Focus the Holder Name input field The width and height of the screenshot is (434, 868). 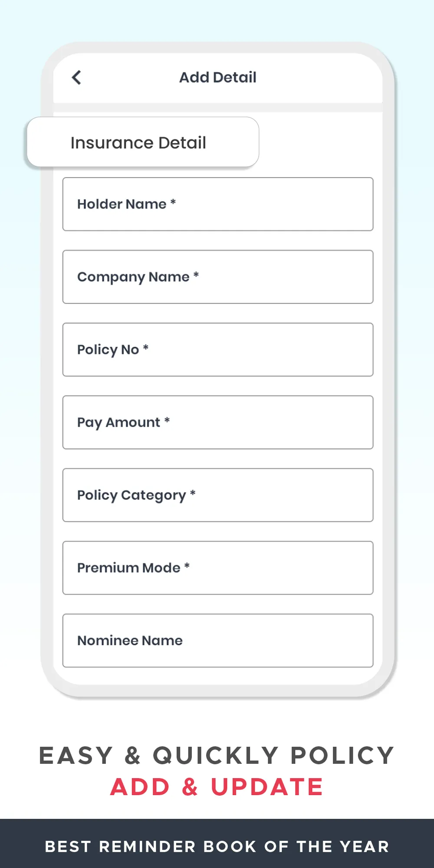pyautogui.click(x=218, y=204)
